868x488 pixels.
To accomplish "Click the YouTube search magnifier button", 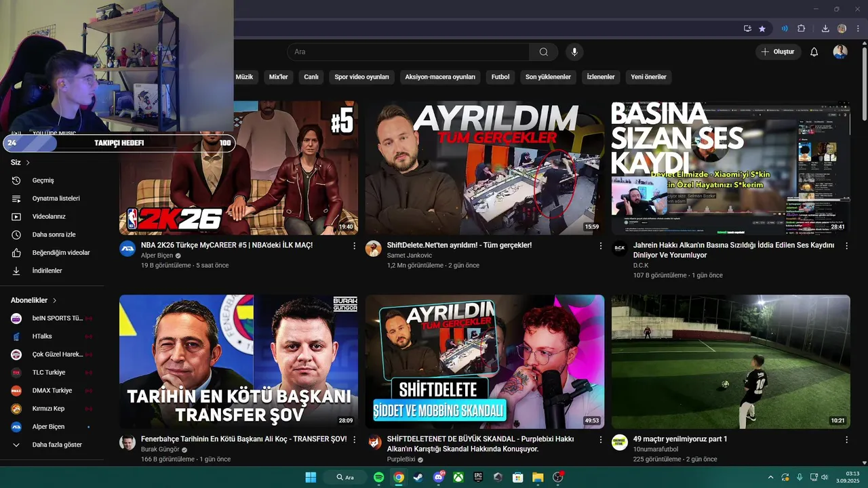I will (543, 52).
